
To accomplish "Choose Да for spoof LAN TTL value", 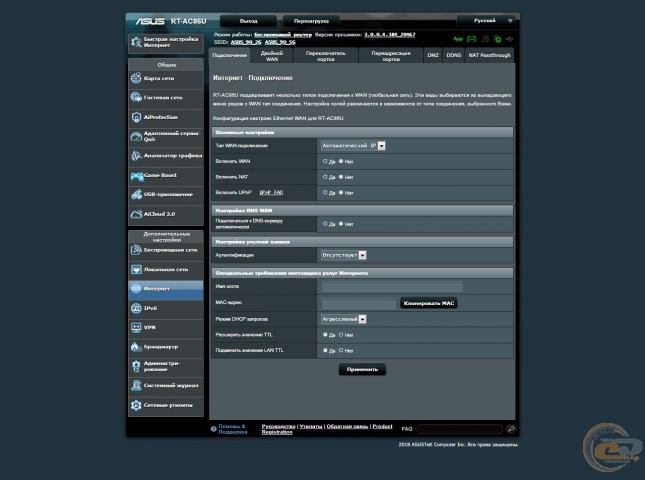I will pos(325,351).
